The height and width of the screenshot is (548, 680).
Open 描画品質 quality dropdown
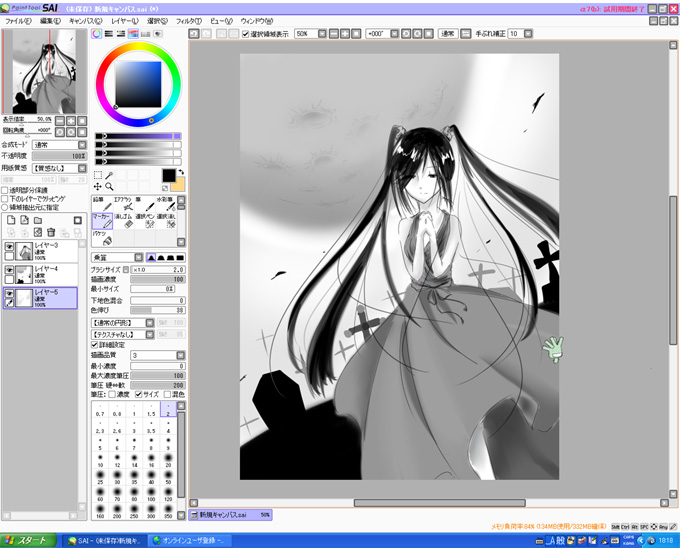(158, 356)
